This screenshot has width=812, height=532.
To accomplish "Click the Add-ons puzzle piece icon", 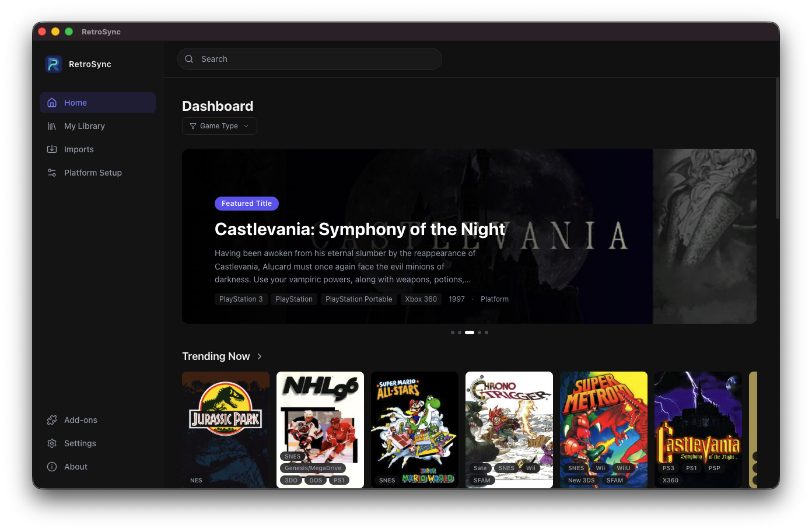I will tap(52, 420).
